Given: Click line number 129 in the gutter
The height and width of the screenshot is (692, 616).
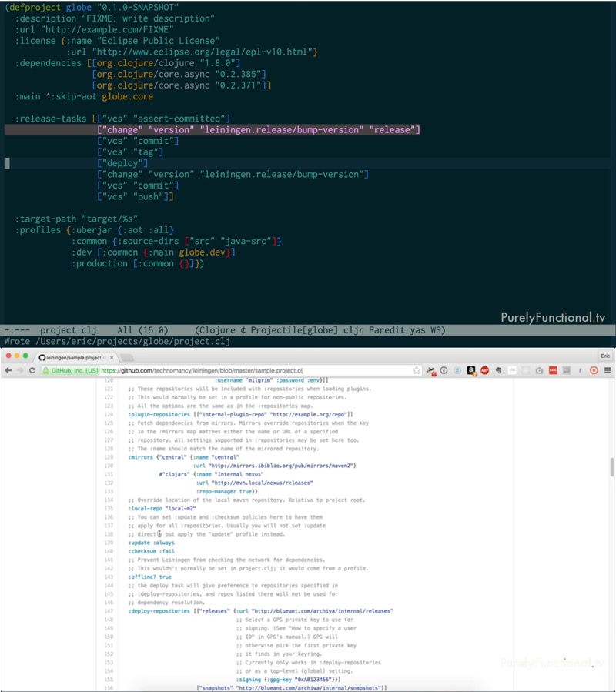Looking at the screenshot, I should pos(108,457).
